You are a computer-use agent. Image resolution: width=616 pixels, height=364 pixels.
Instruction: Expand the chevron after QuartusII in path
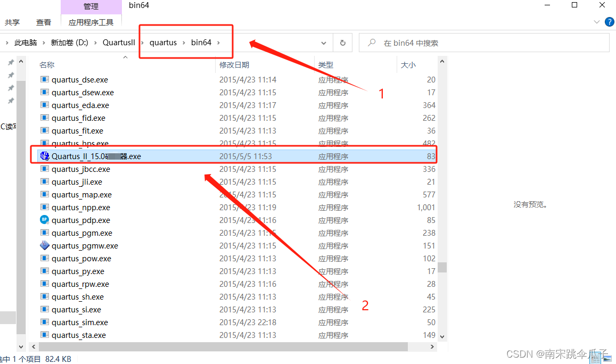pos(142,43)
